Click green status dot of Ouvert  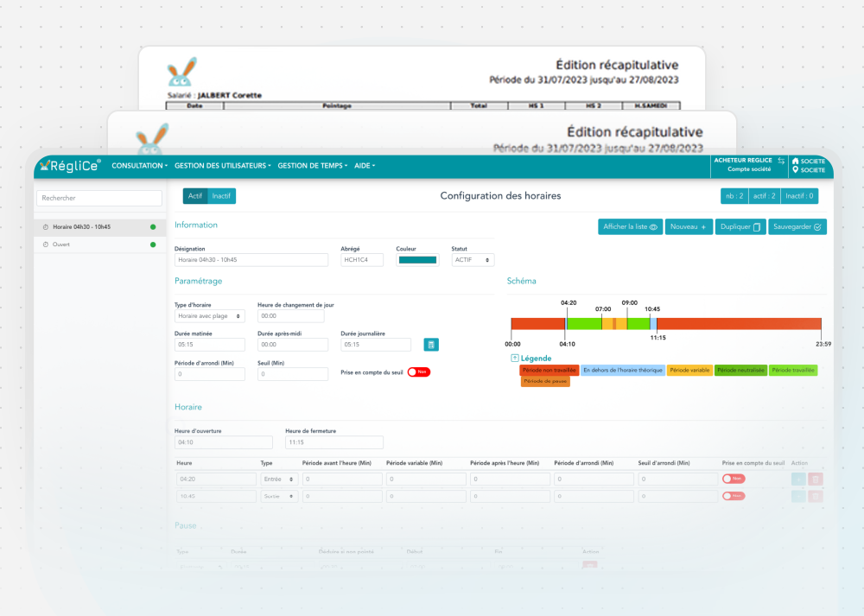click(x=153, y=244)
